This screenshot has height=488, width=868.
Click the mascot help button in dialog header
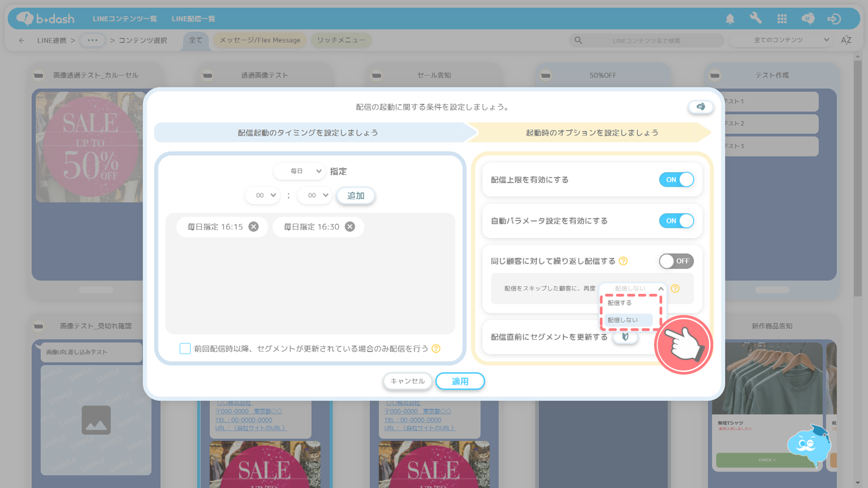[x=700, y=107]
